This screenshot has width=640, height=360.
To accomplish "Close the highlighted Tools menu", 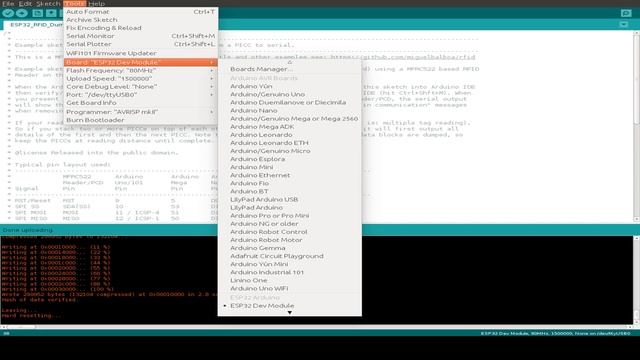I will 75,3.
